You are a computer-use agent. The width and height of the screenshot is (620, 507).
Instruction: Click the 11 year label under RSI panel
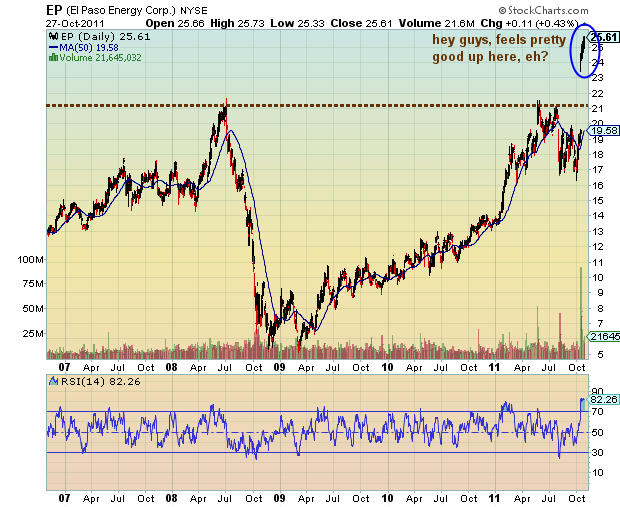(x=494, y=498)
